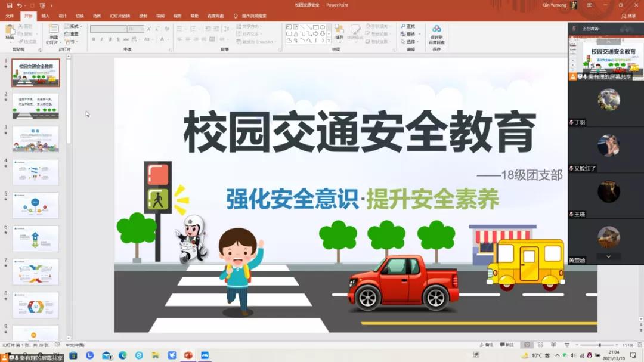Image resolution: width=644 pixels, height=362 pixels.
Task: Expand the participant list chevron in meeting panel
Action: 608,256
